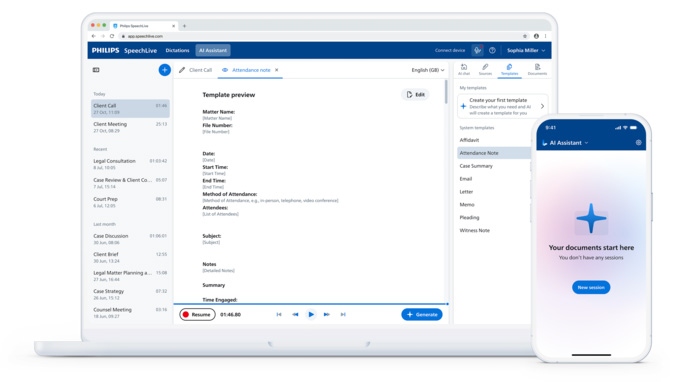Click Create your first template card
Image resolution: width=700 pixels, height=382 pixels.
click(503, 106)
